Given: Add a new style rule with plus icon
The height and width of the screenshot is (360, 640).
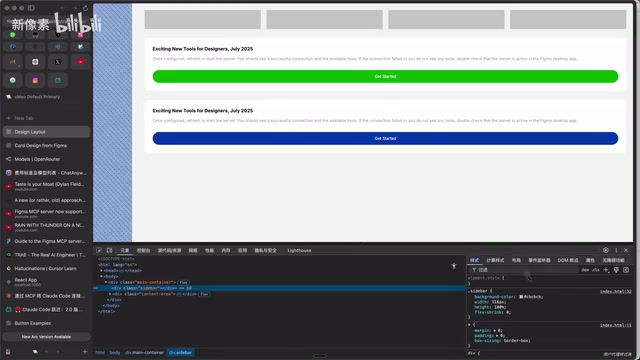Looking at the screenshot, I should (x=606, y=270).
